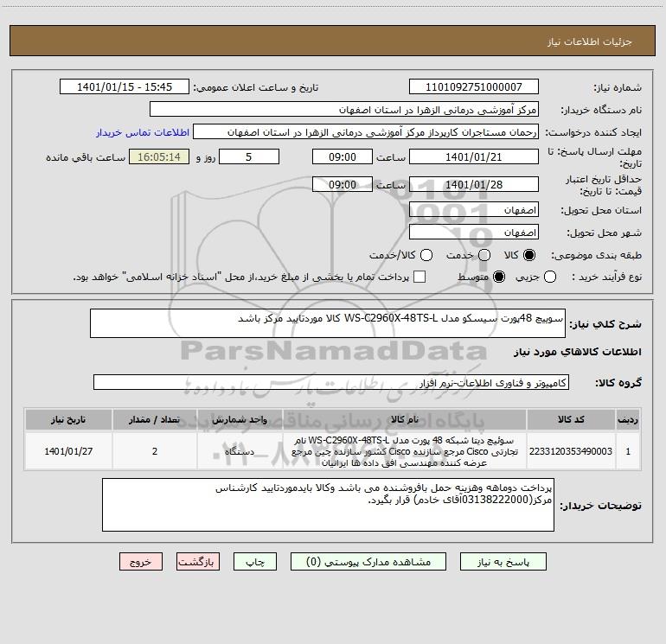Click the price validity date 1401/01/28

point(474,184)
